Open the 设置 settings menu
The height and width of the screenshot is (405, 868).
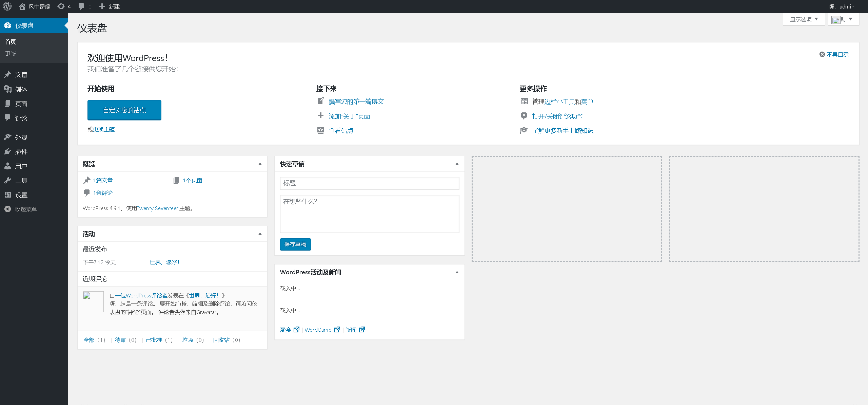tap(21, 195)
